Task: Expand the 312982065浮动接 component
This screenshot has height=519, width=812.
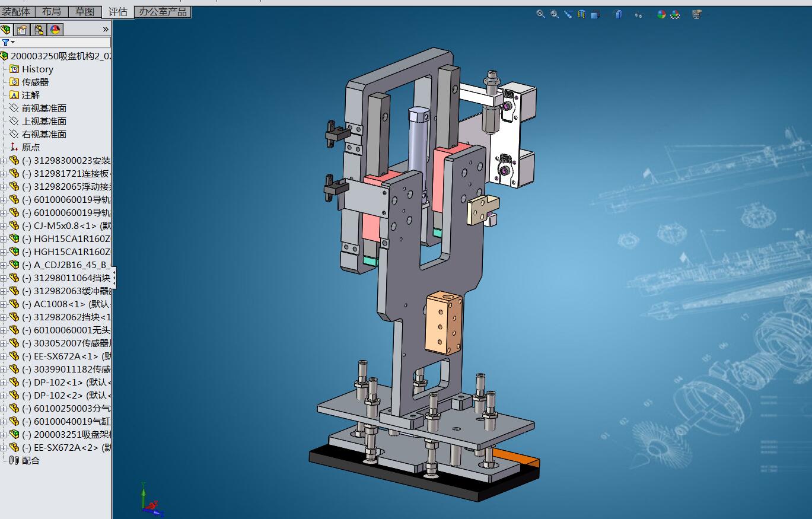Action: tap(3, 187)
